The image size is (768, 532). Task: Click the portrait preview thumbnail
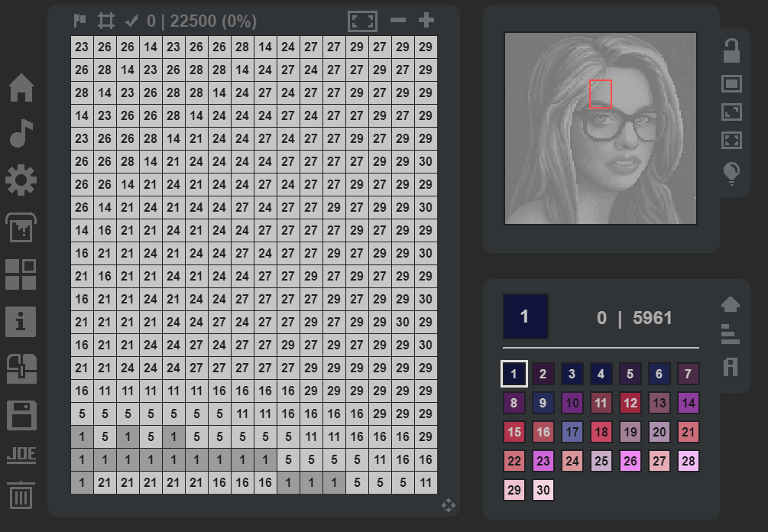click(601, 128)
